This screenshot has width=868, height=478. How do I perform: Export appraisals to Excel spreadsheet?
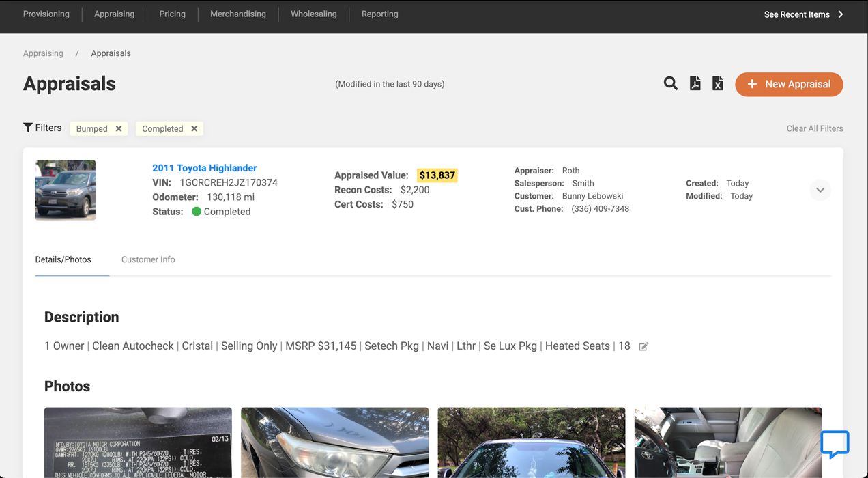[x=718, y=83]
